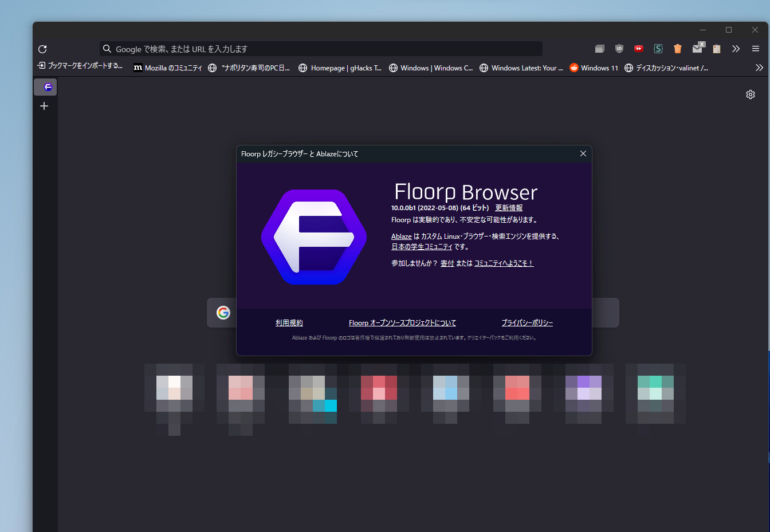Open the Mozilla community bookmark
This screenshot has height=532, width=770.
(168, 68)
